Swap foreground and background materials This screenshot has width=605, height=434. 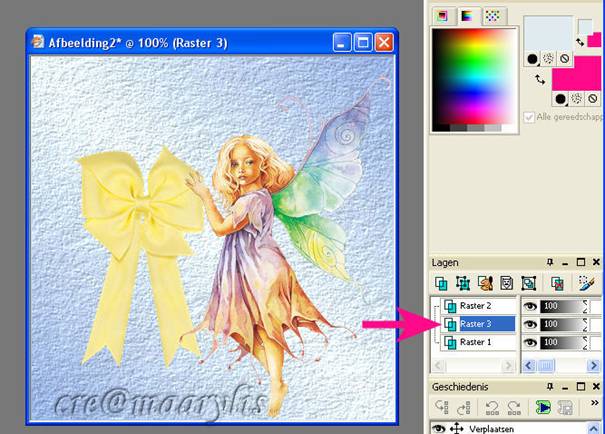[x=540, y=80]
